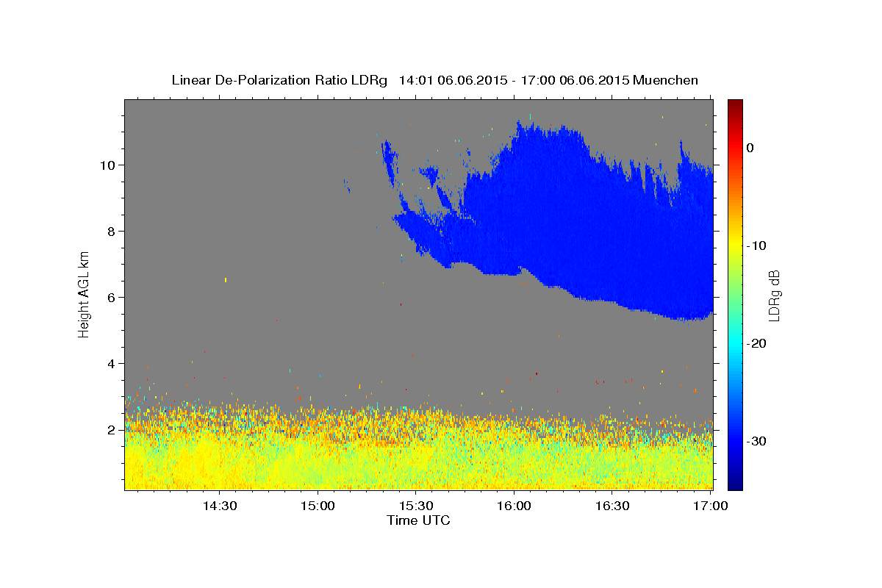Click the 16:00 time tick label
The width and height of the screenshot is (882, 588).
pos(514,506)
